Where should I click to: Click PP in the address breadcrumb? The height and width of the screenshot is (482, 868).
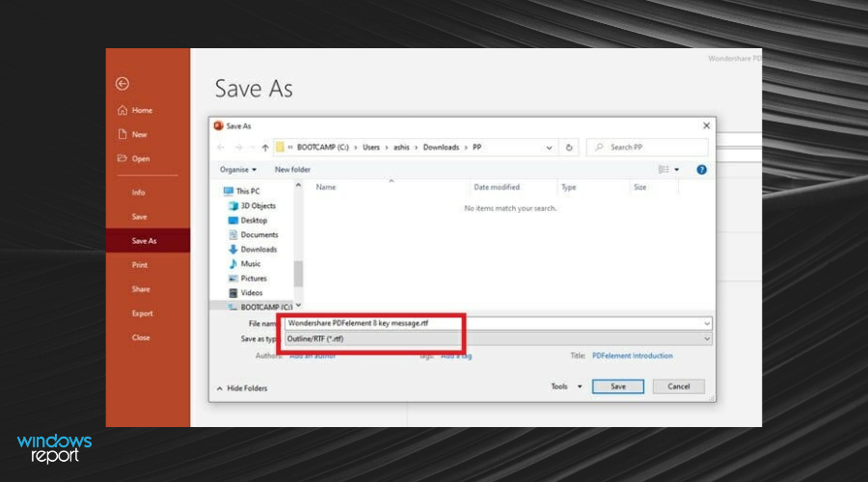[x=476, y=147]
